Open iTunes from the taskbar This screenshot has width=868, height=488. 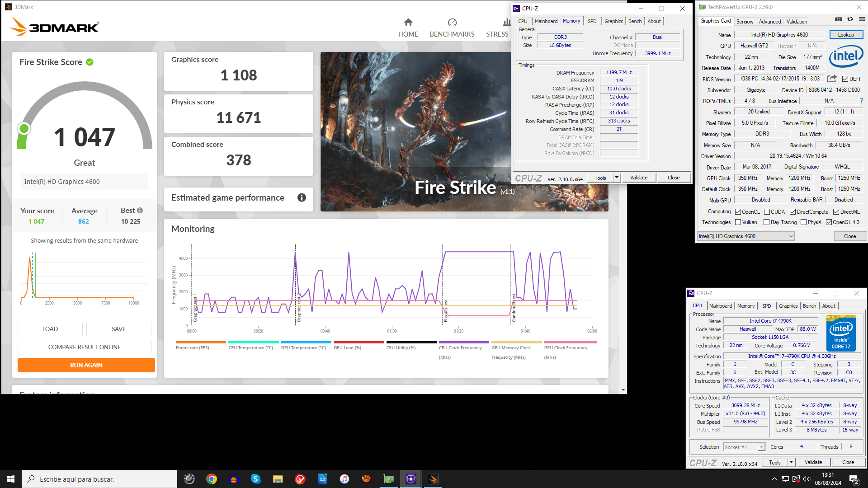tap(344, 479)
